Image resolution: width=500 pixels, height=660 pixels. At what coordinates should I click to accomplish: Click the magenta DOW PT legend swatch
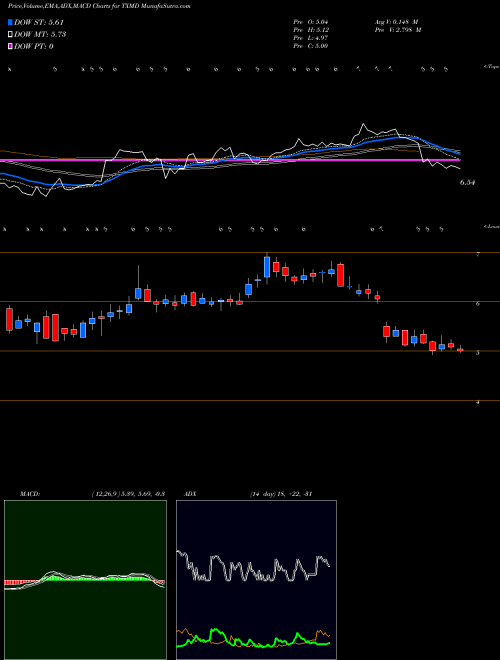click(11, 46)
